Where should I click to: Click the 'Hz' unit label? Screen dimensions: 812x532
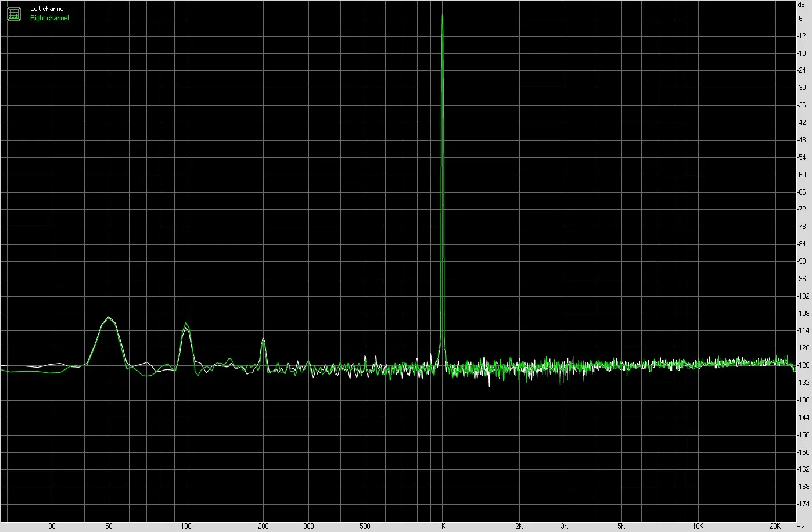pos(800,526)
